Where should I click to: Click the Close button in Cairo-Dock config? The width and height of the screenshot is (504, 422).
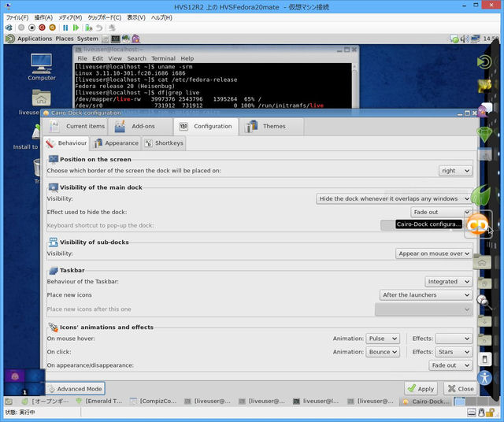tap(461, 389)
